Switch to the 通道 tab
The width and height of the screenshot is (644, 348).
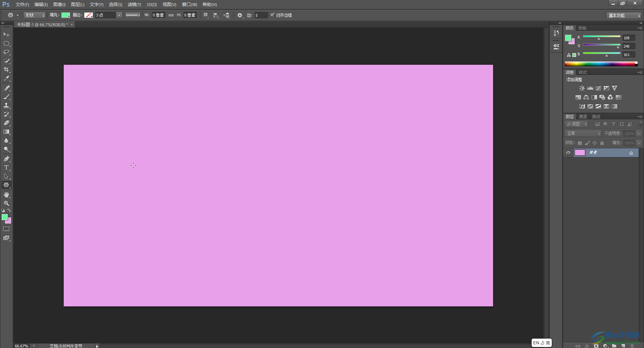click(x=583, y=116)
